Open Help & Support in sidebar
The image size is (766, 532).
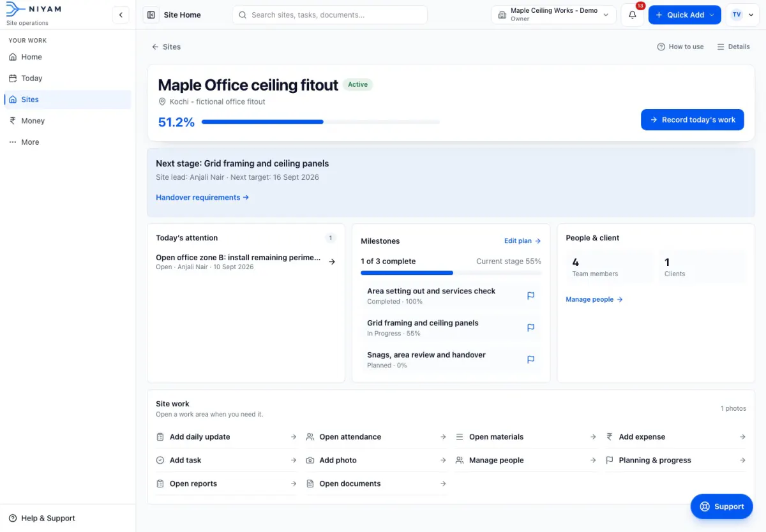42,519
